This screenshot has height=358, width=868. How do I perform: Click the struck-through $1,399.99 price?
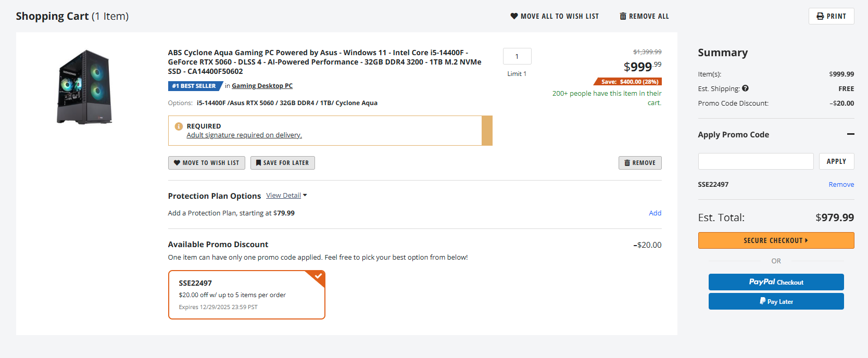pos(647,52)
